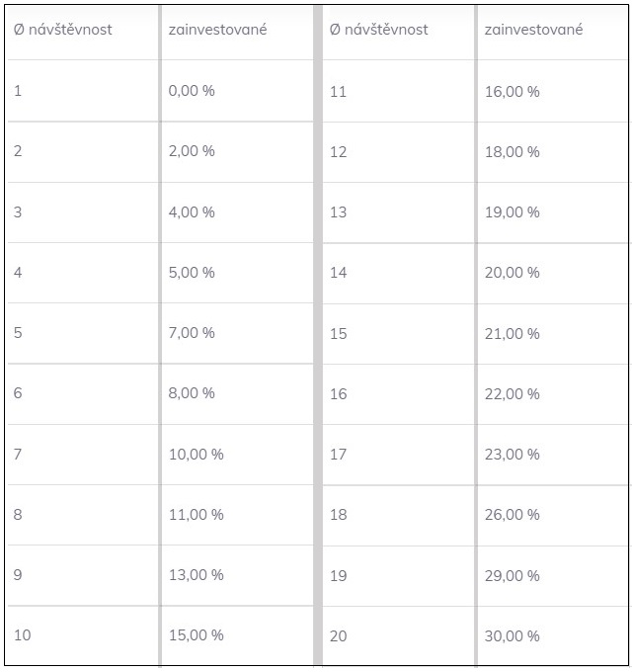Viewport: 633px width, 672px height.
Task: Select attendance number 11
Action: pos(338,92)
